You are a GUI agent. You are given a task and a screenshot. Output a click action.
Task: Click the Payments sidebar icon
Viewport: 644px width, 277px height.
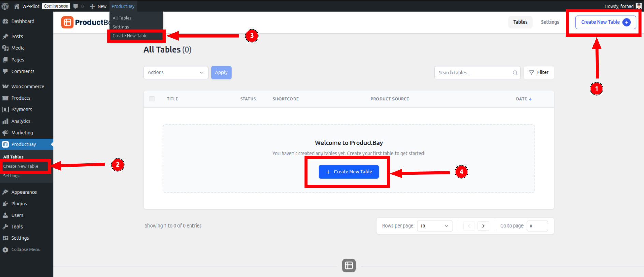click(5, 110)
